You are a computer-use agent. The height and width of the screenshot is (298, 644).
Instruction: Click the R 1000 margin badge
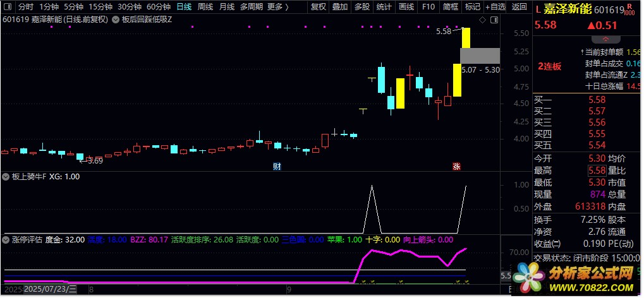[x=629, y=10]
